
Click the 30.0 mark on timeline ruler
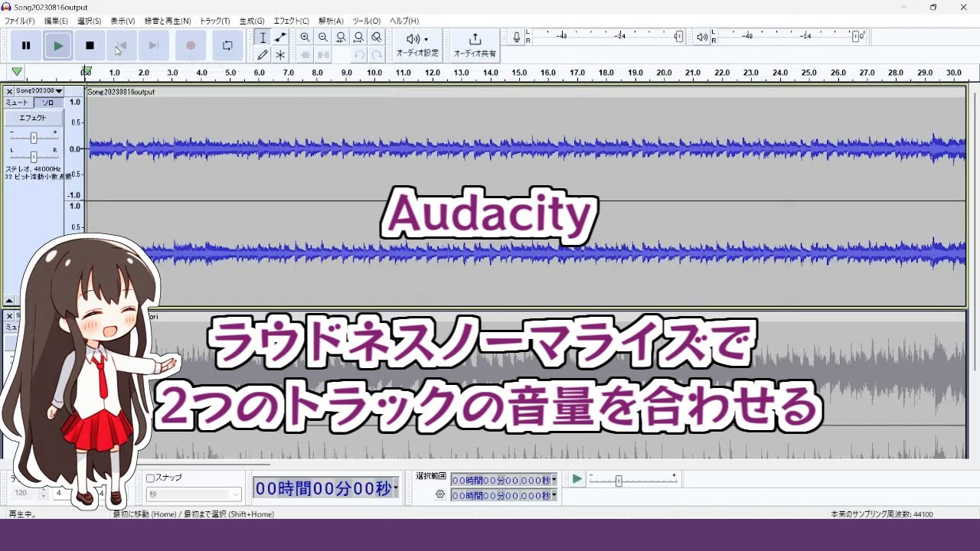pos(953,73)
